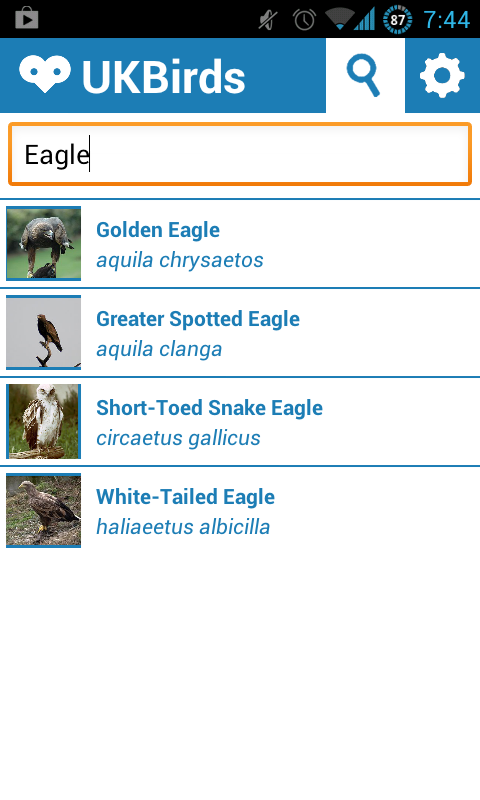
Task: Select the Short-Toed Snake Eagle result
Action: pyautogui.click(x=240, y=421)
